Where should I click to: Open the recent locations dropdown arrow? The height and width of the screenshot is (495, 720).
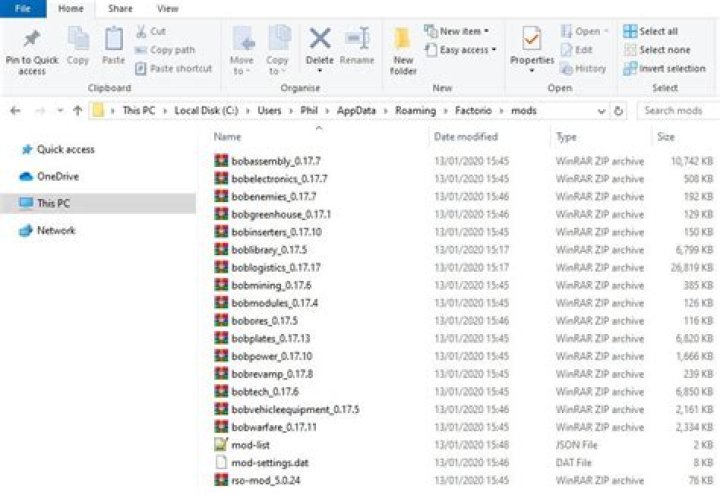pyautogui.click(x=60, y=111)
